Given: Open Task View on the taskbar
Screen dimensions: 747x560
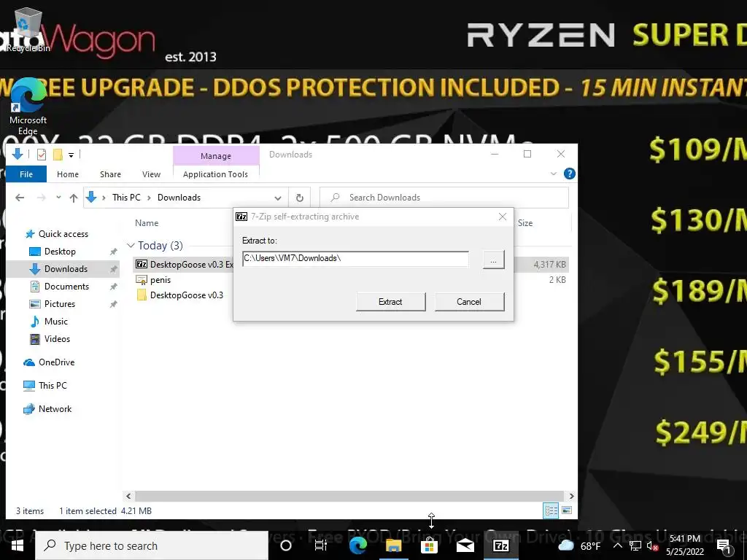Looking at the screenshot, I should tap(321, 545).
